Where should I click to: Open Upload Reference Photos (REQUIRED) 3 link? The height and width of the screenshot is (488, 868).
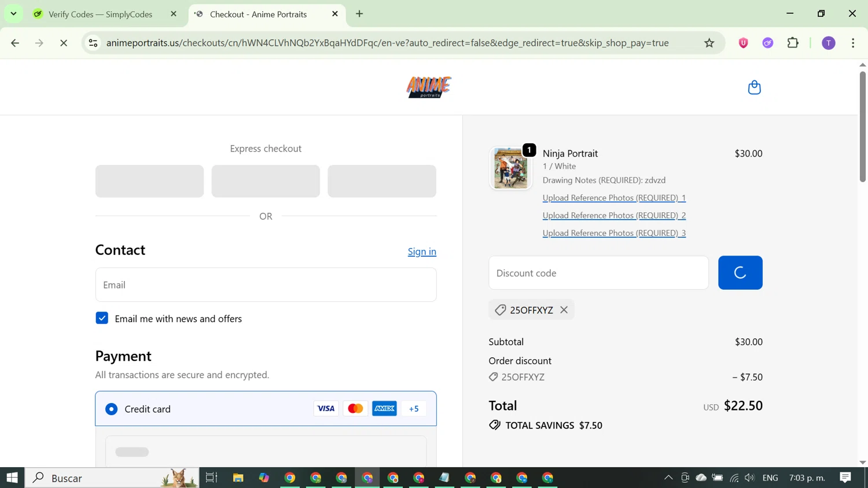pyautogui.click(x=614, y=233)
